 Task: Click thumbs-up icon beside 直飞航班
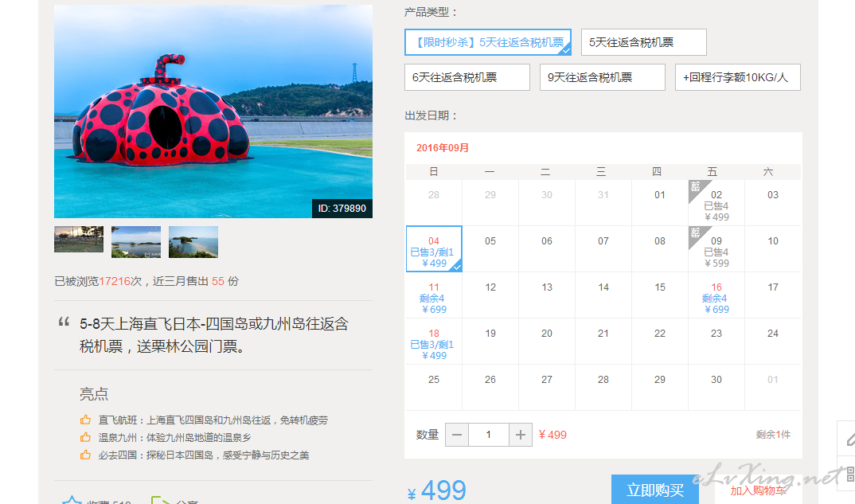click(x=86, y=420)
